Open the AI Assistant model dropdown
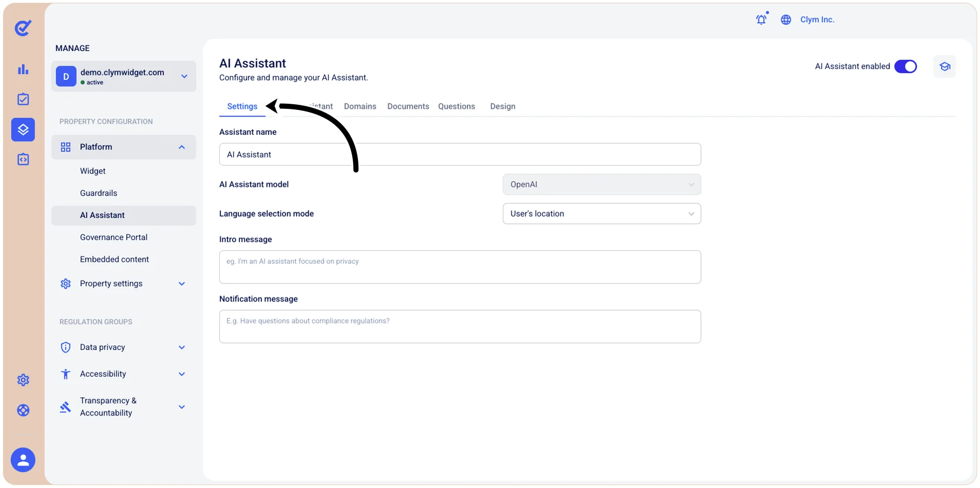Screen dimensions: 980x488 pyautogui.click(x=602, y=184)
